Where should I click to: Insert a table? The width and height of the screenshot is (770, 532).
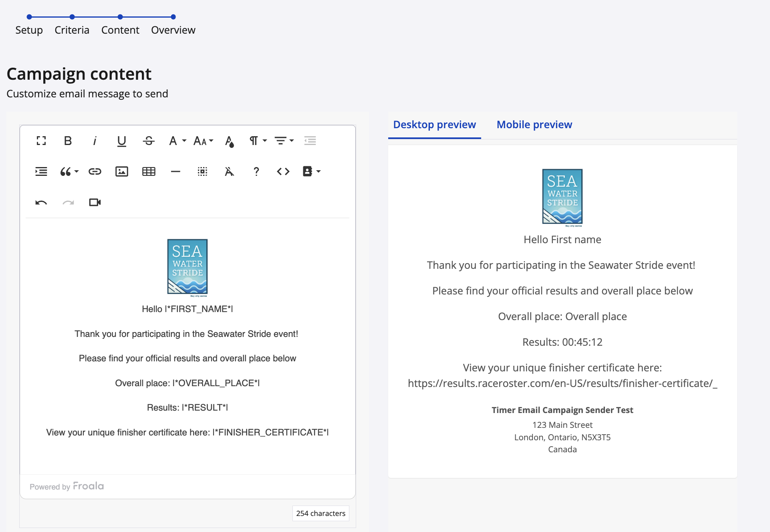pyautogui.click(x=149, y=171)
